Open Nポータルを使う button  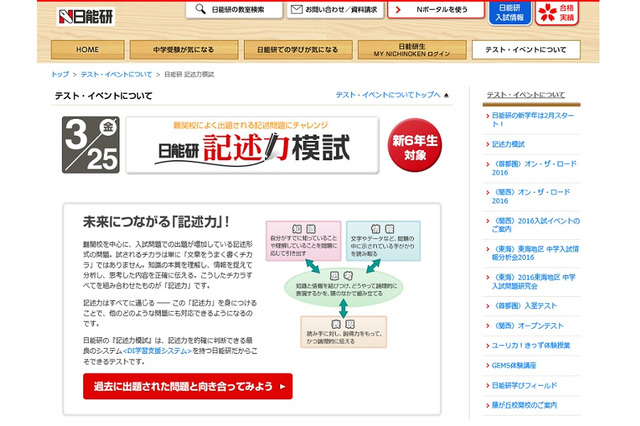coord(436,9)
